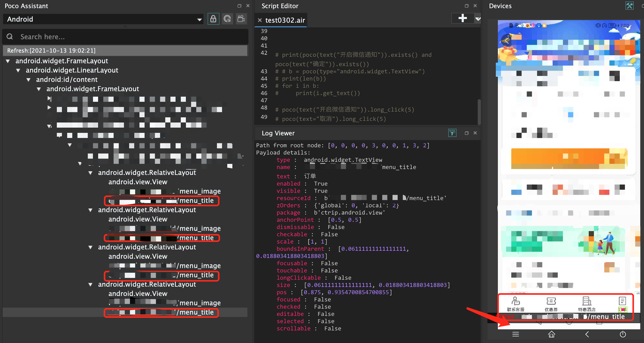Image resolution: width=644 pixels, height=343 pixels.
Task: Collapse the first android.widget.RelativeLayout node
Action: point(90,173)
